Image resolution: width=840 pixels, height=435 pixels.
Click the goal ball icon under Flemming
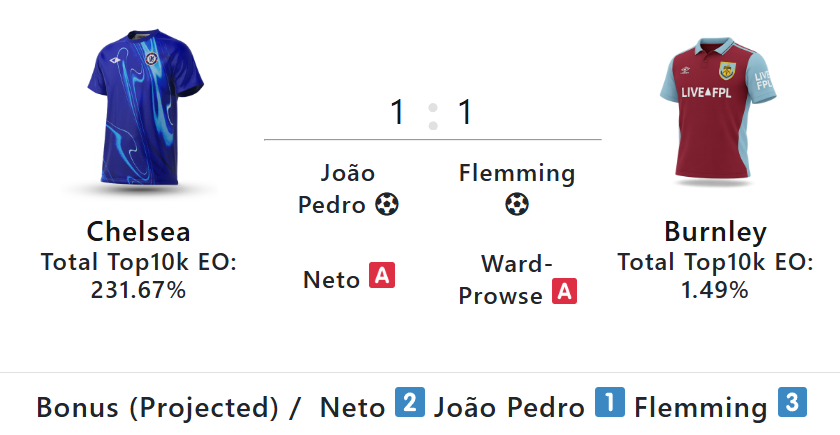(x=517, y=205)
